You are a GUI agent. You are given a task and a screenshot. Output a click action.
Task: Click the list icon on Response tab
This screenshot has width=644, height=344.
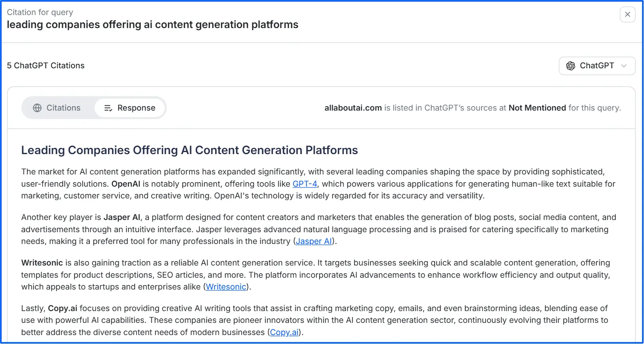pos(108,108)
